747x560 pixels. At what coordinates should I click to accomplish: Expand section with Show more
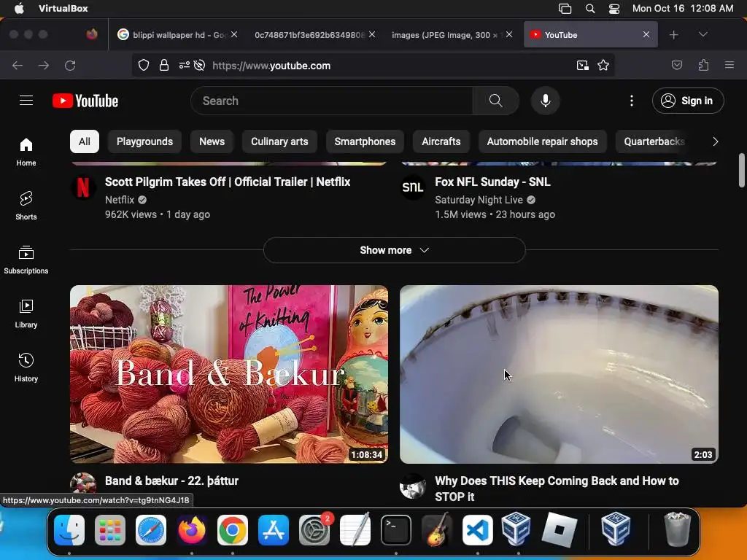395,250
